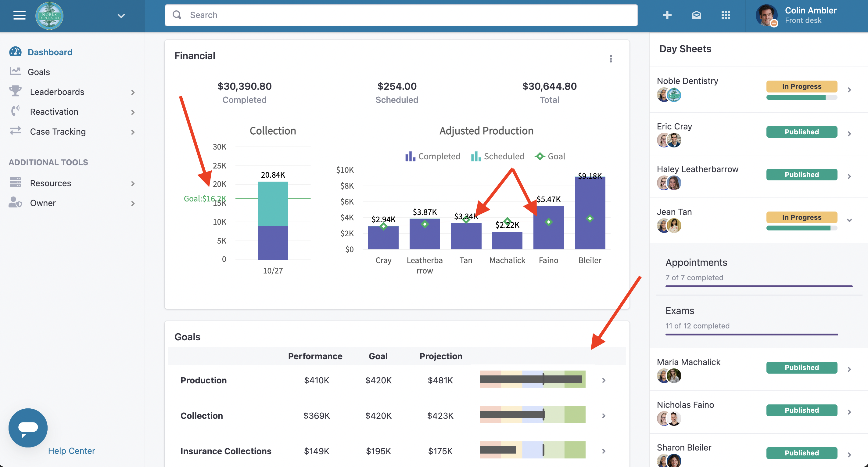Open Sharon Bleiler's day sheet chevron
Image resolution: width=868 pixels, height=467 pixels.
click(849, 454)
